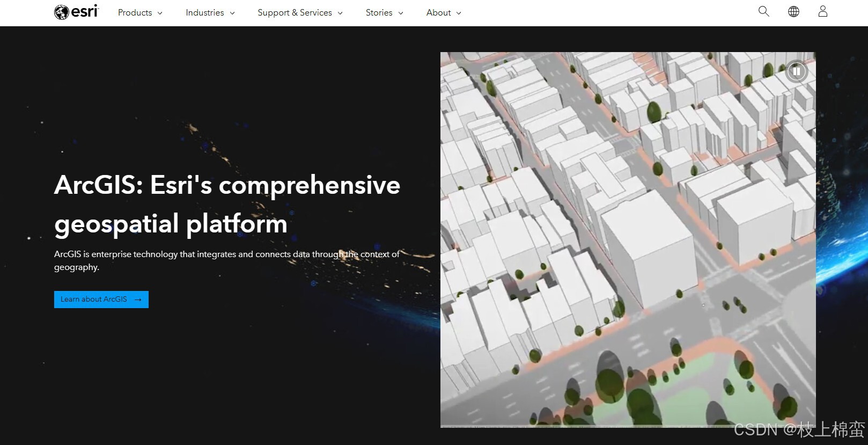Open the Products menu

click(x=140, y=12)
